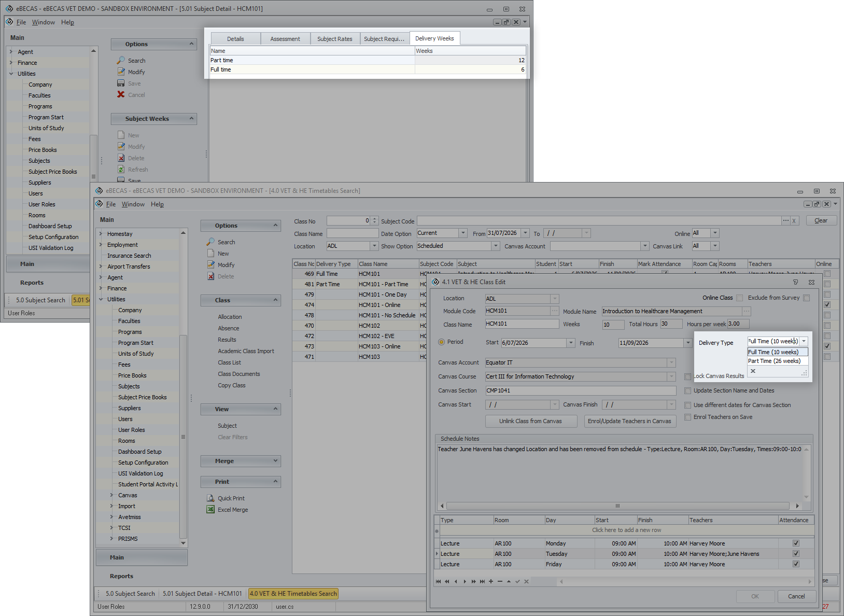This screenshot has height=616, width=844.
Task: Click New icon in Subject Weeks panel
Action: 121,135
